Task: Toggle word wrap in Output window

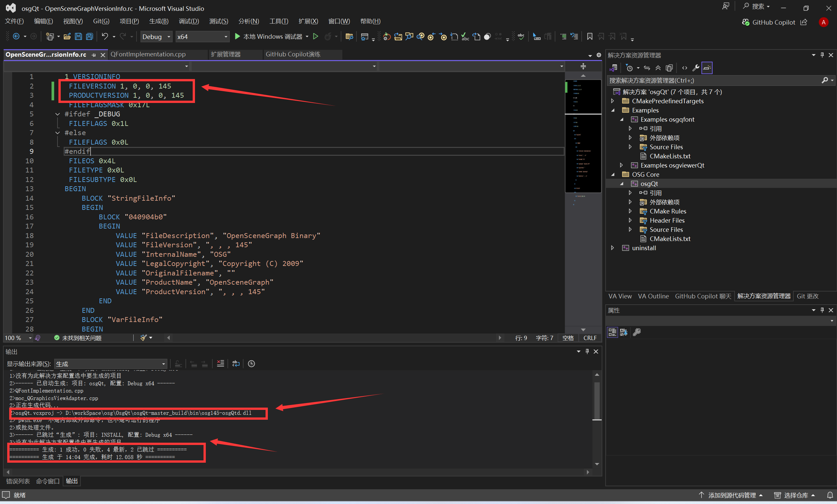Action: pyautogui.click(x=236, y=364)
